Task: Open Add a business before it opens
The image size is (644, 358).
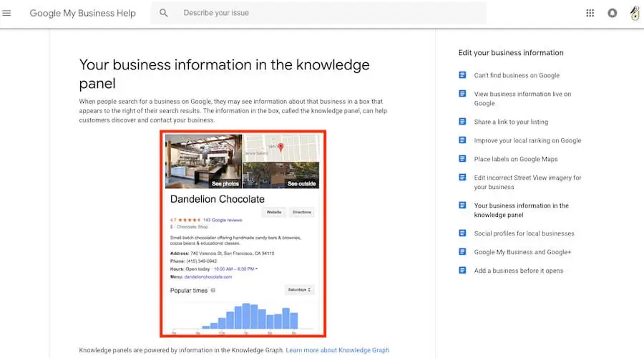Action: point(519,271)
